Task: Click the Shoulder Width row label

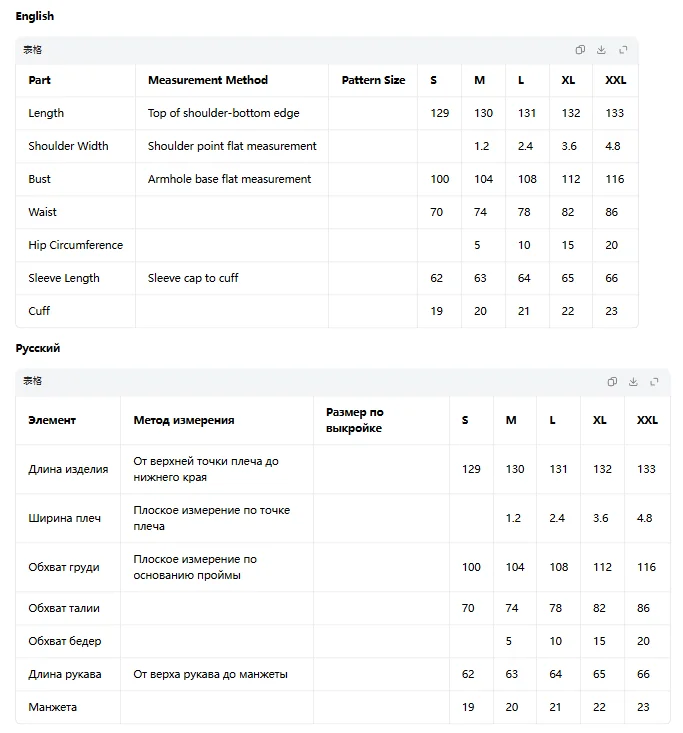Action: [x=68, y=146]
